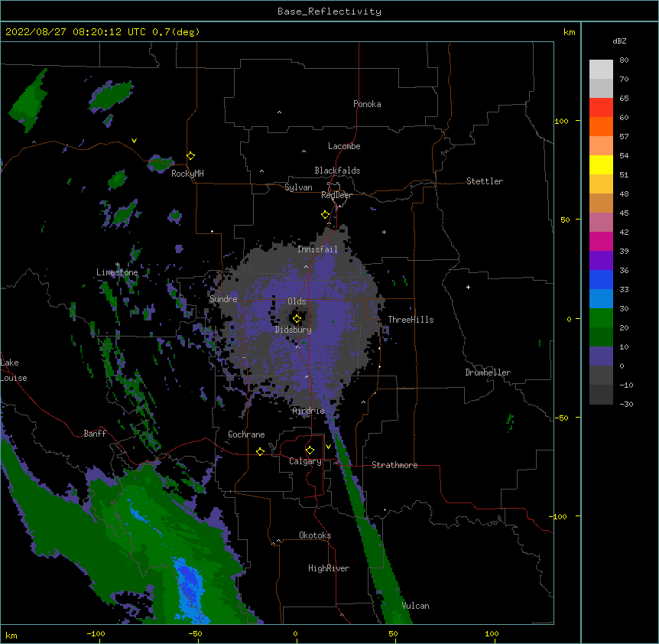Select the Olds city label

point(297,301)
